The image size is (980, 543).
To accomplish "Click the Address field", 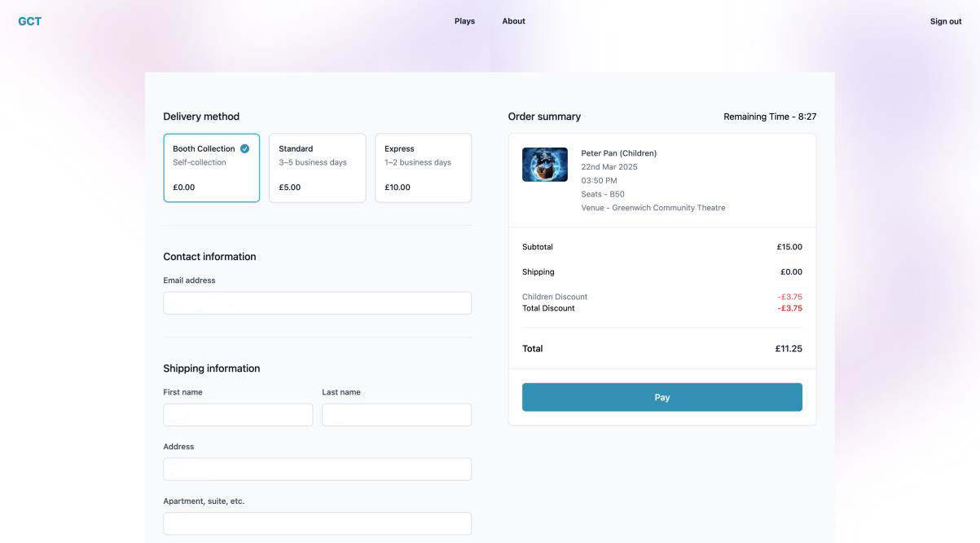I will click(x=317, y=469).
